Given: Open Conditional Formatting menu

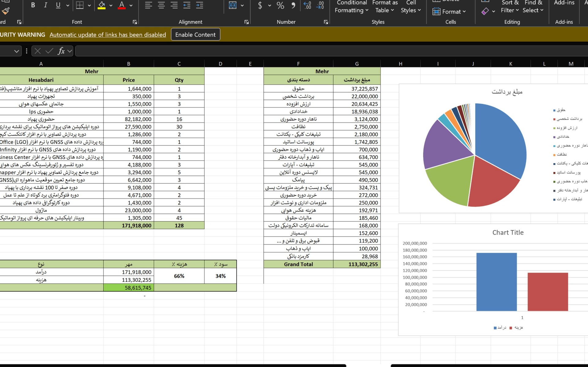Looking at the screenshot, I should 352,6.
